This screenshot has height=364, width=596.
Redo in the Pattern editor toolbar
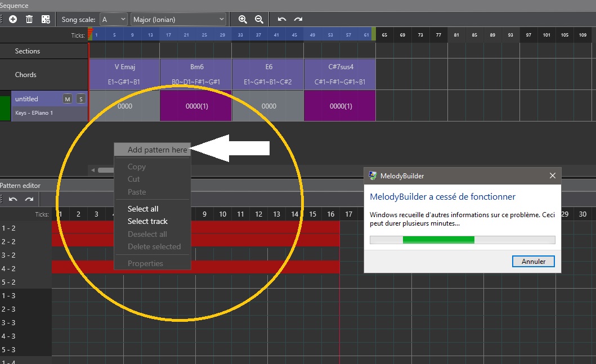(29, 199)
